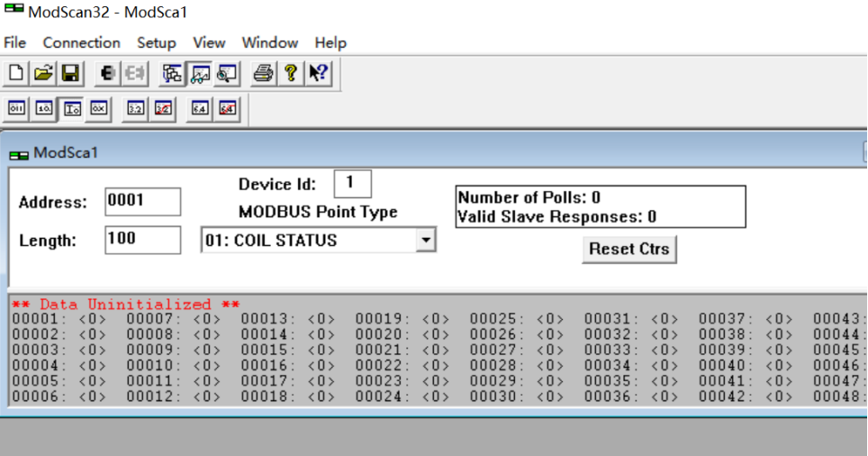Click the '** Data Uninitialized **' message
Screen dimensions: 868x456
[126, 305]
